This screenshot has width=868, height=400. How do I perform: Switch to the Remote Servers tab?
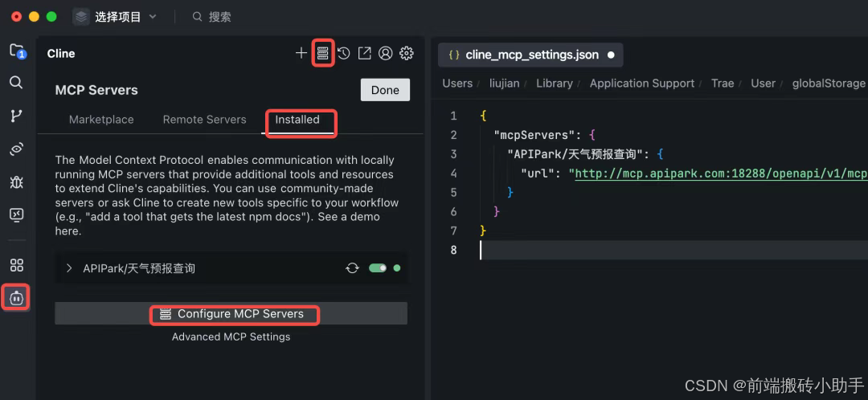coord(204,120)
